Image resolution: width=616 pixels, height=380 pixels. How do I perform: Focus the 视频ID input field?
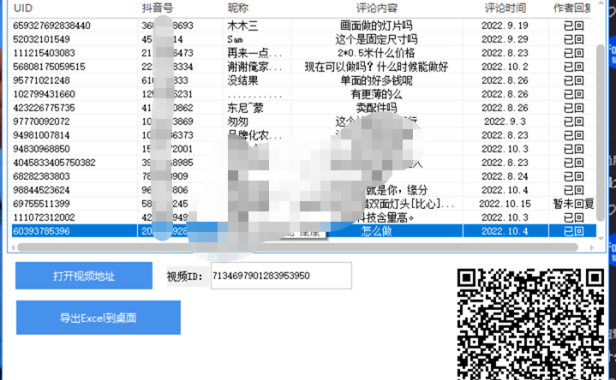click(281, 275)
